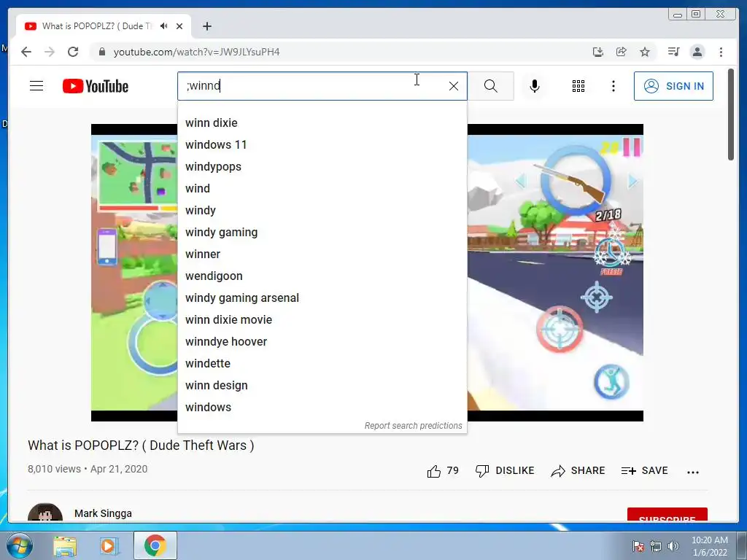
Task: Select the plain 'windows' suggestion
Action: pos(322,408)
